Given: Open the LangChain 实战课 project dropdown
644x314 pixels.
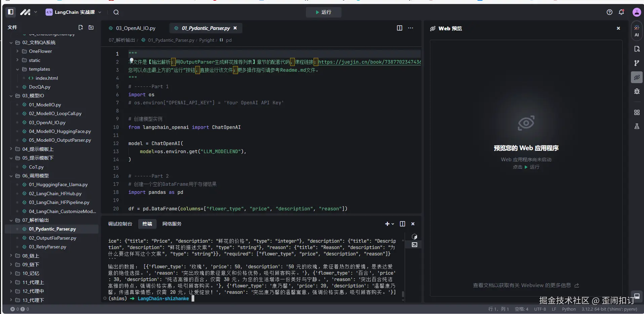Looking at the screenshot, I should [73, 12].
